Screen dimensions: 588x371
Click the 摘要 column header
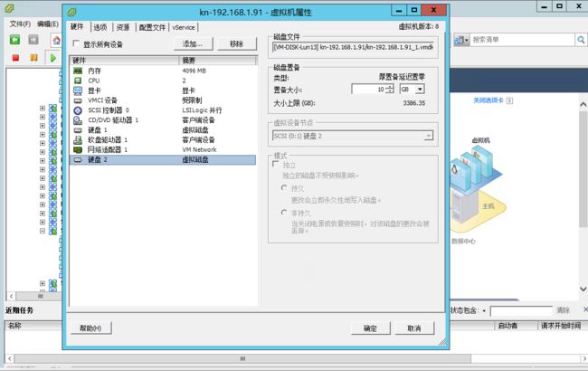pyautogui.click(x=218, y=61)
